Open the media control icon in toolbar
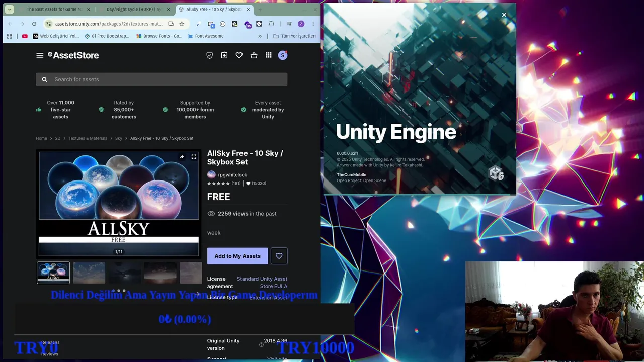Image resolution: width=644 pixels, height=362 pixels. [x=289, y=24]
